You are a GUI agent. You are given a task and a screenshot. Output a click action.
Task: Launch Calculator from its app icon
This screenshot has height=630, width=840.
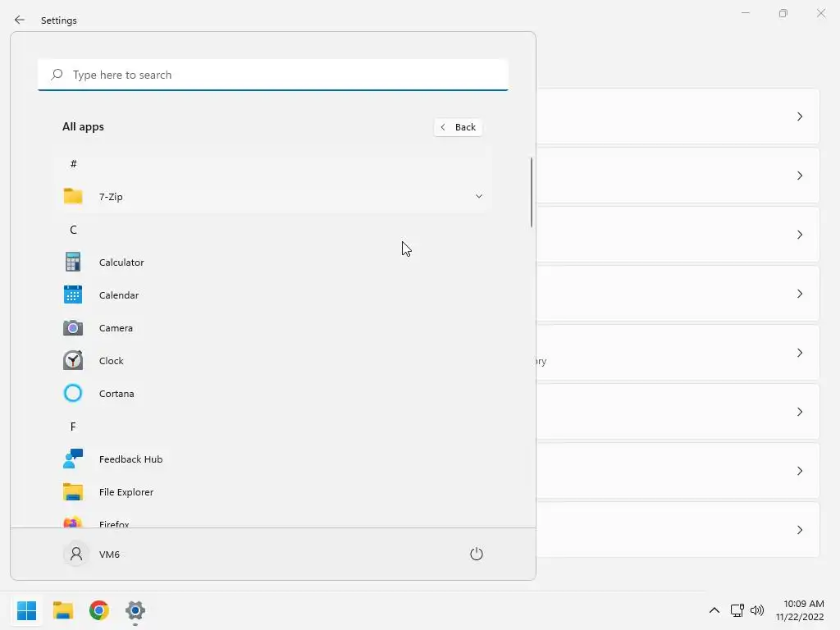(x=73, y=262)
